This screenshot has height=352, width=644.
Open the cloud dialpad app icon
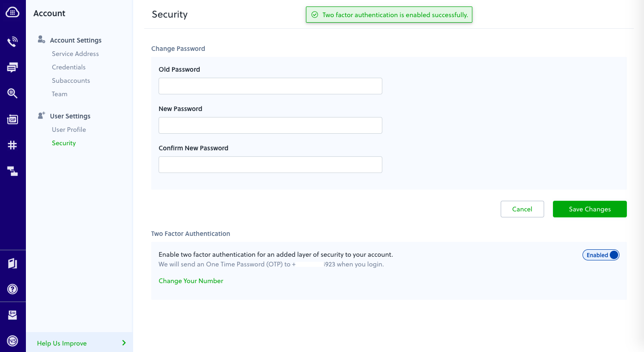click(12, 12)
